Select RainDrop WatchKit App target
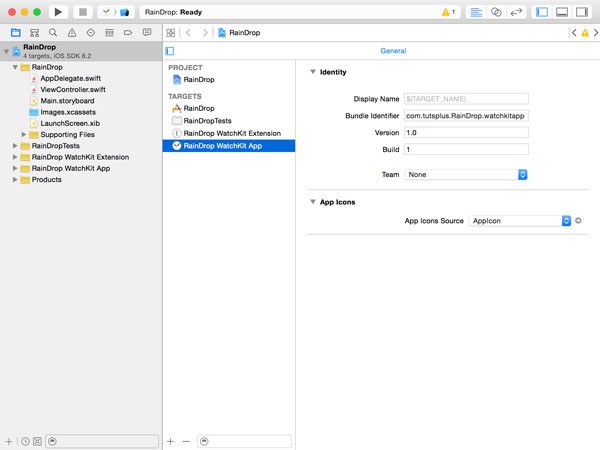 coord(229,146)
